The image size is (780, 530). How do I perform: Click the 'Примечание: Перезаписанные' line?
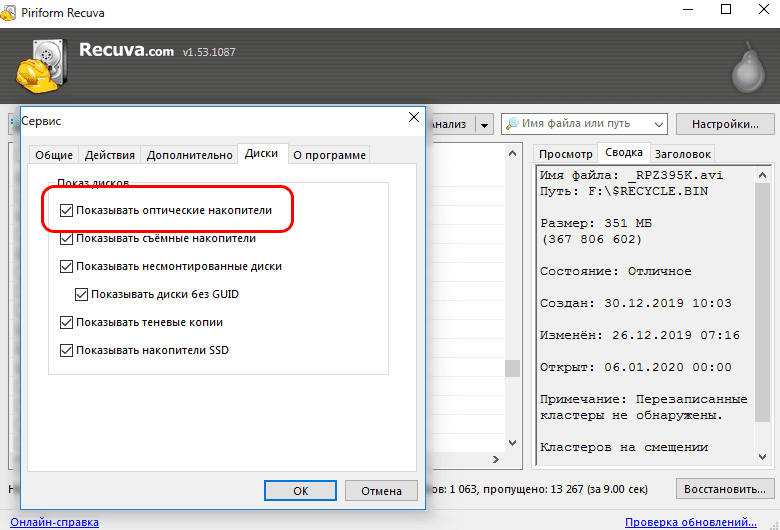coord(643,399)
